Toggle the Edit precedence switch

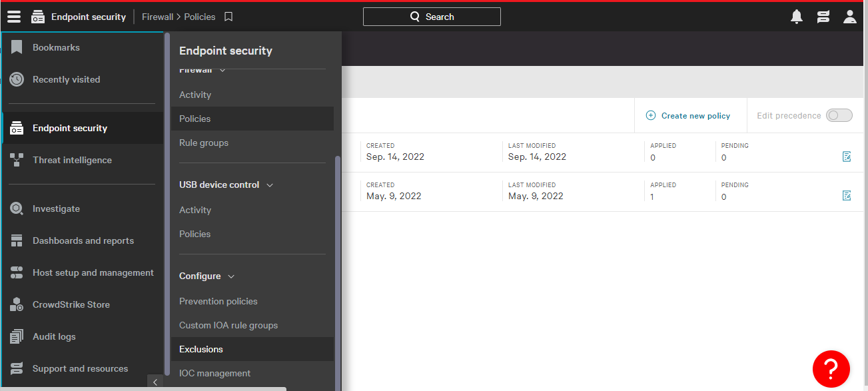tap(839, 115)
